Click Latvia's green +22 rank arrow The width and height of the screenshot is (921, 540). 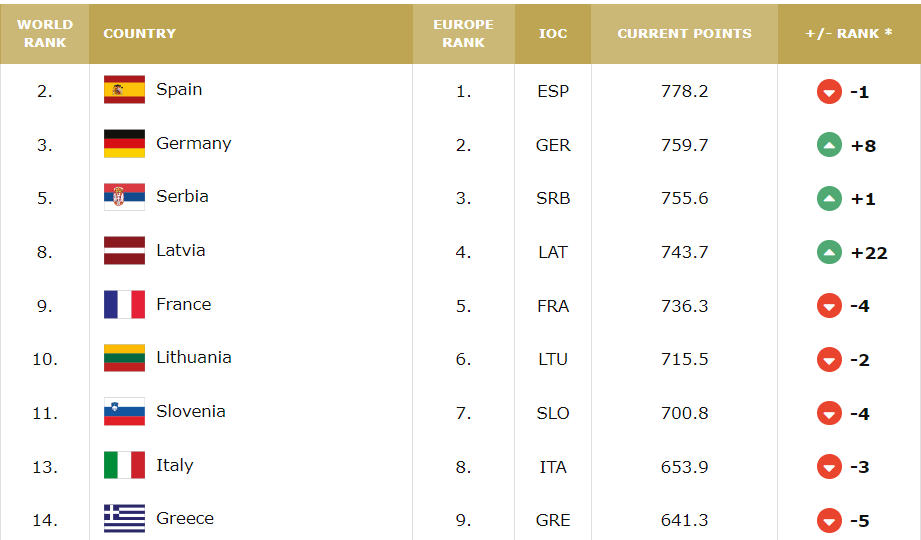829,253
